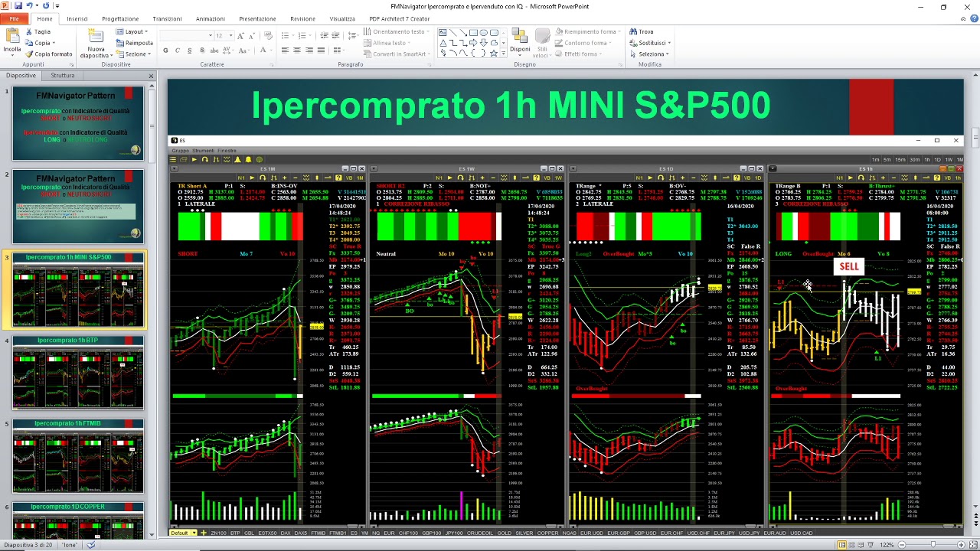The image size is (980, 551).
Task: Redo action from the quick access toolbar
Action: (x=45, y=6)
